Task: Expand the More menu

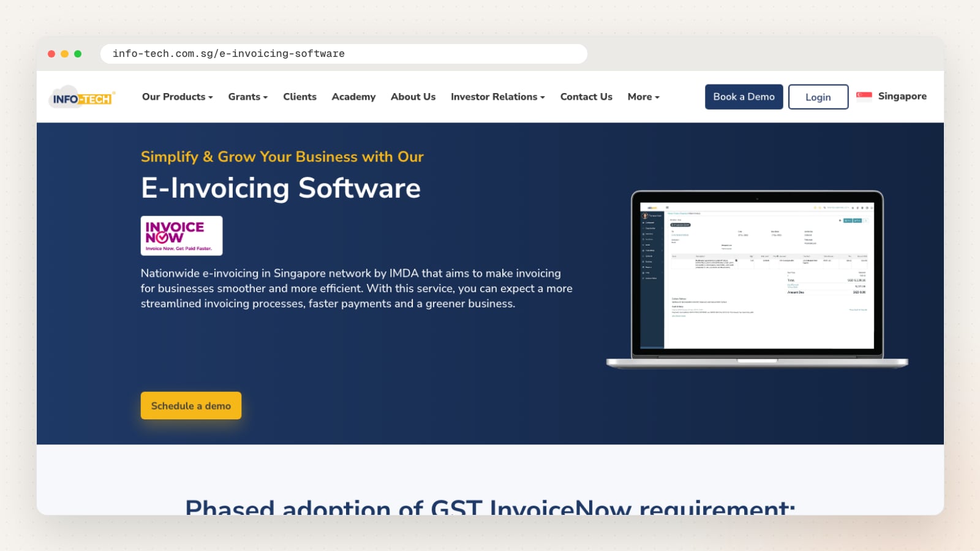Action: 644,97
